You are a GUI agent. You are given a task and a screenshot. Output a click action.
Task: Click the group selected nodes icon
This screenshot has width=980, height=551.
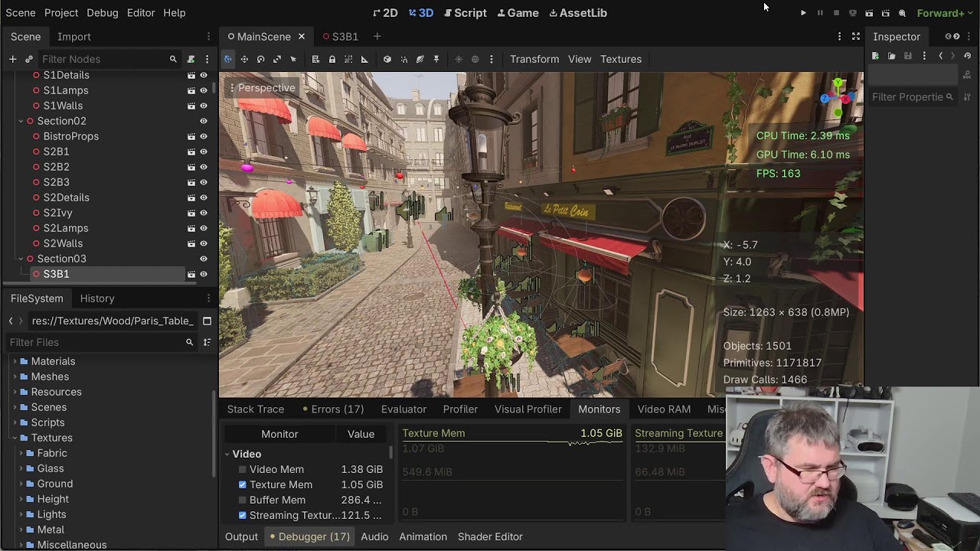click(348, 59)
